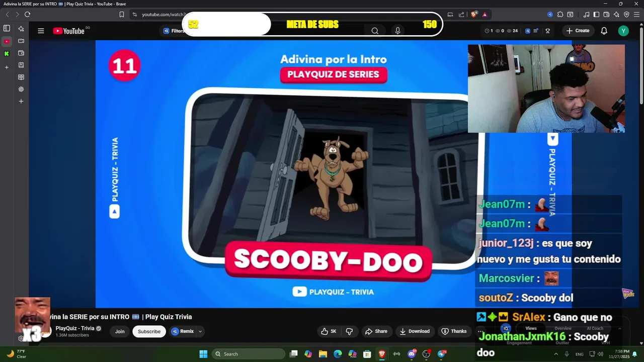Click the YouTube search magnifier button

coord(375,31)
